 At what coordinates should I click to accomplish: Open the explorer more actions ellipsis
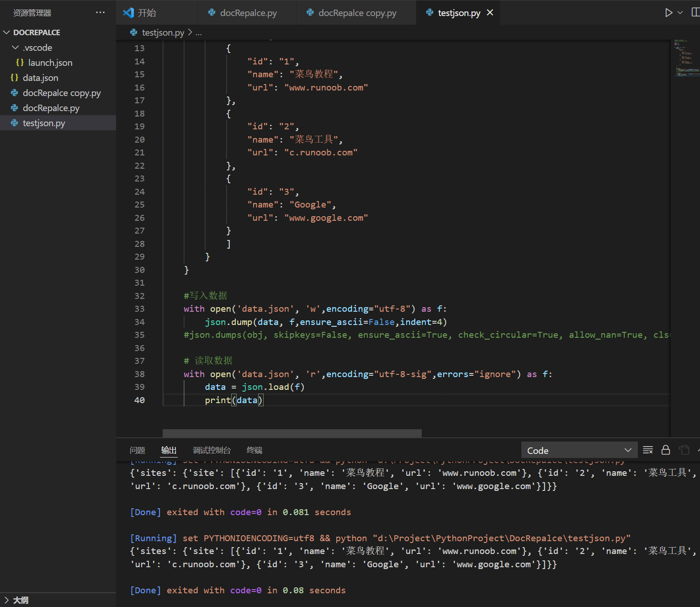click(x=100, y=13)
